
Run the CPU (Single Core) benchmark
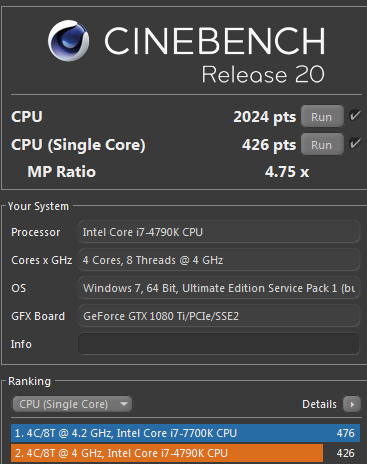pyautogui.click(x=322, y=144)
